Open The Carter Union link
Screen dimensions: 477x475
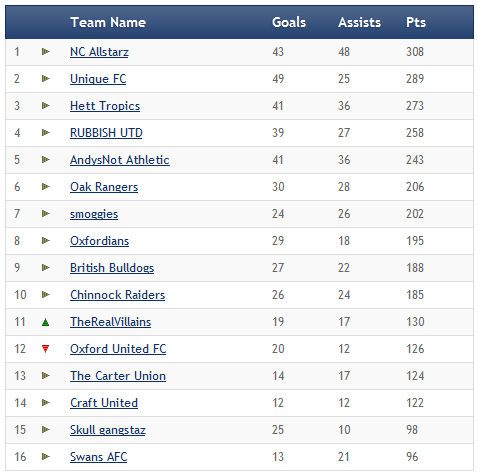tap(118, 376)
